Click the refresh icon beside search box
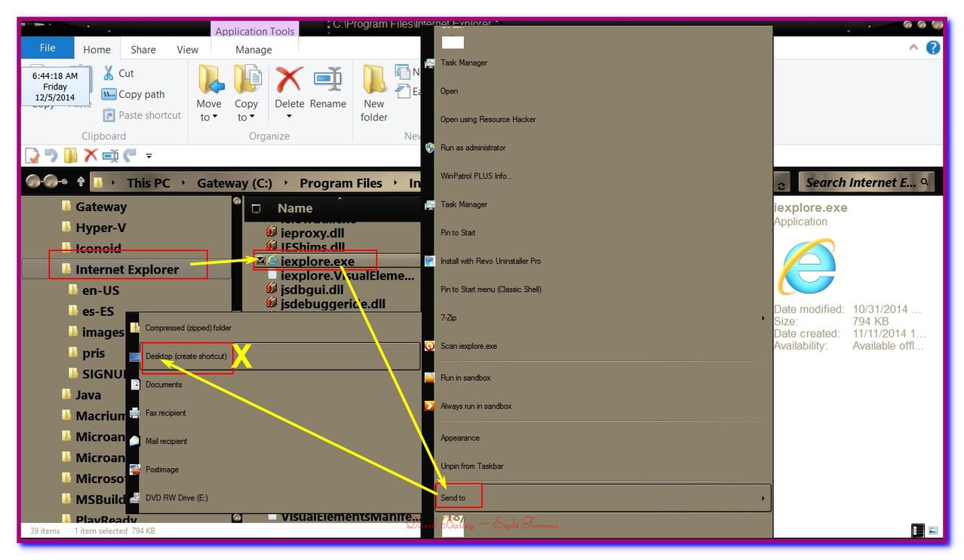Screen dimensions: 964x560 783,183
